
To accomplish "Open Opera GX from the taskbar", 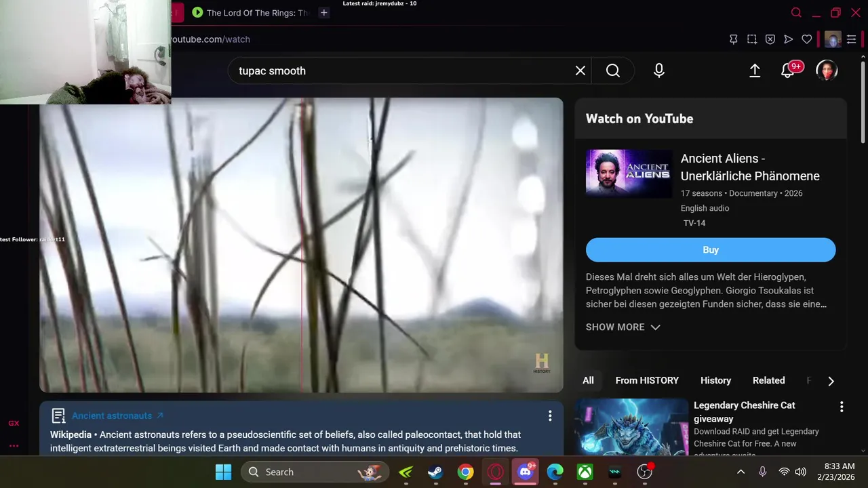I will point(495,472).
